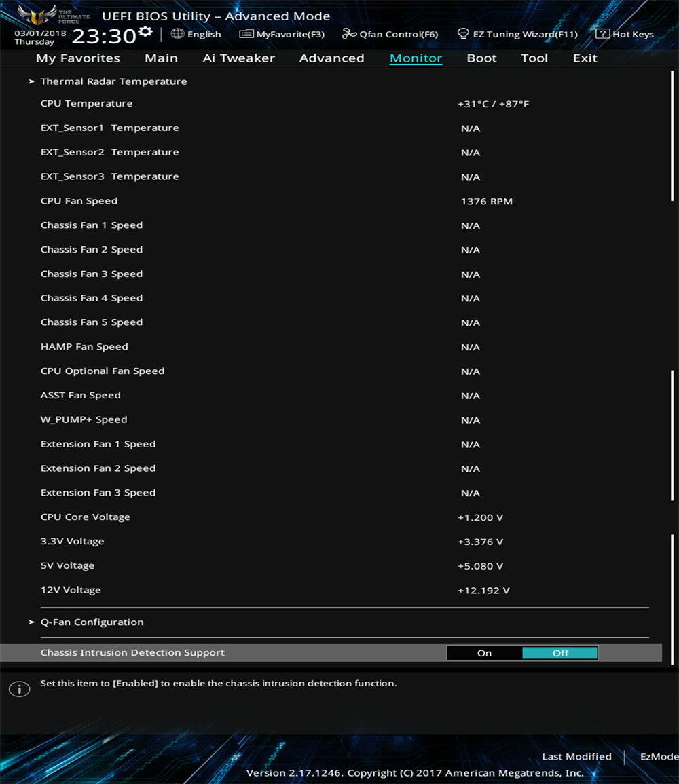Click the vertical scrollbar thumb at top
Screen dimensions: 679x784
pos(672,136)
